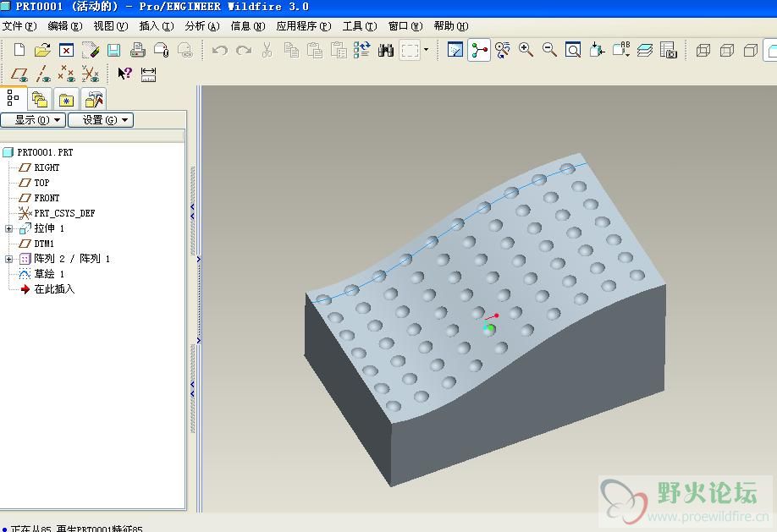Toggle datum planes display
The image size is (777, 532).
19,74
